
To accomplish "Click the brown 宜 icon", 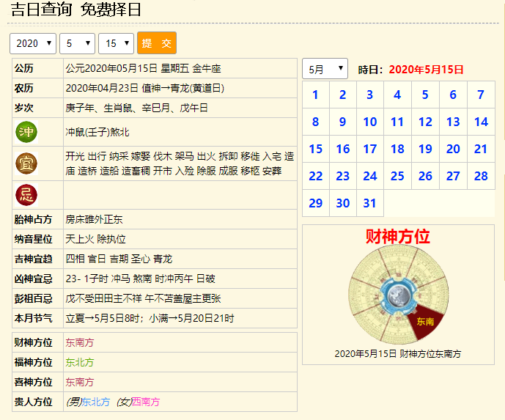I will click(26, 163).
